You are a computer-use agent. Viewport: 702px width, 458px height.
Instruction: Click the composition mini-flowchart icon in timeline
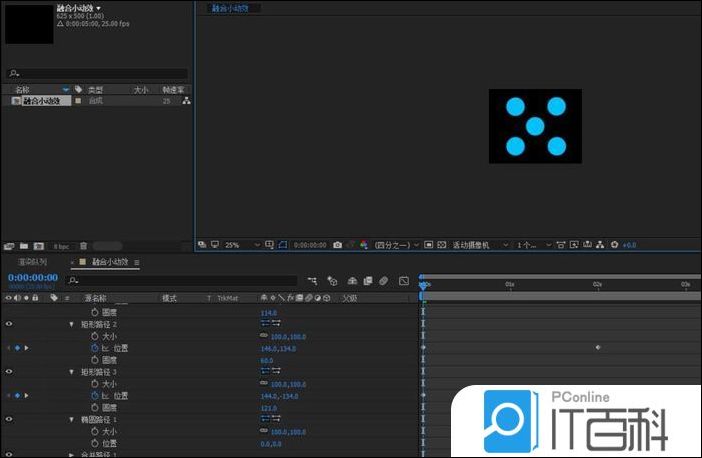tap(313, 281)
